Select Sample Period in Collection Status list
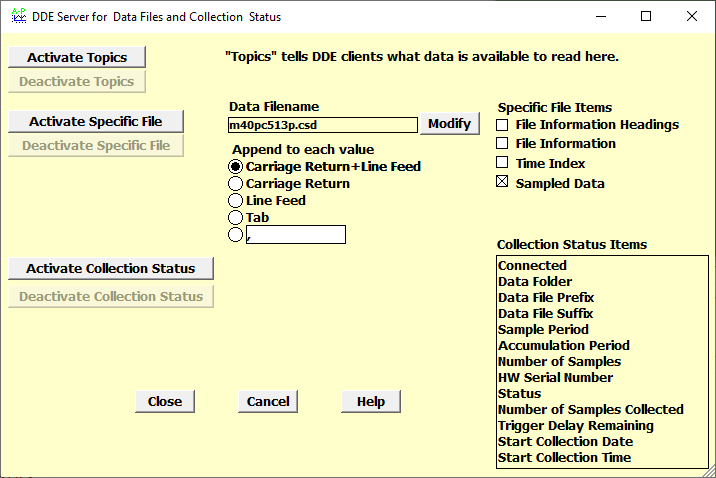716x478 pixels. [543, 330]
